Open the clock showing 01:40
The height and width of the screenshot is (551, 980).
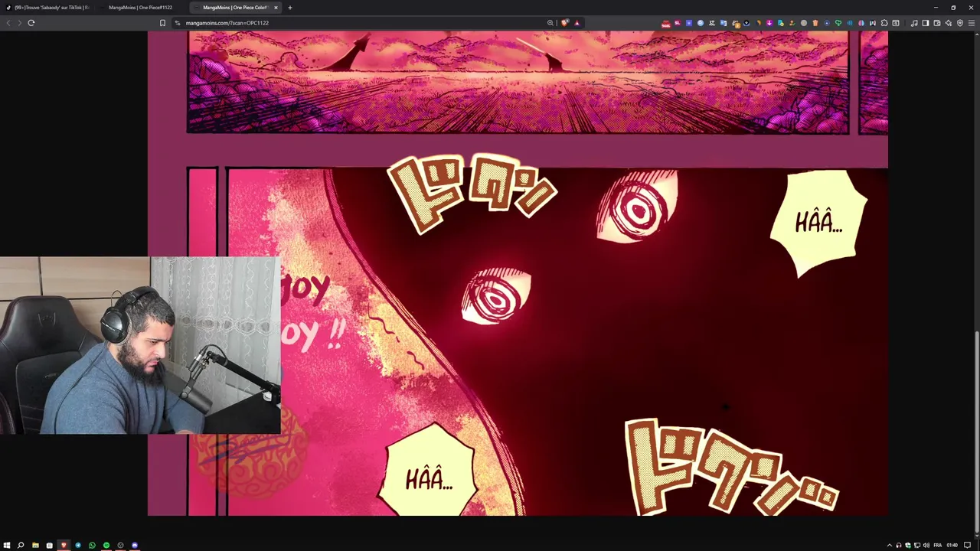(952, 545)
